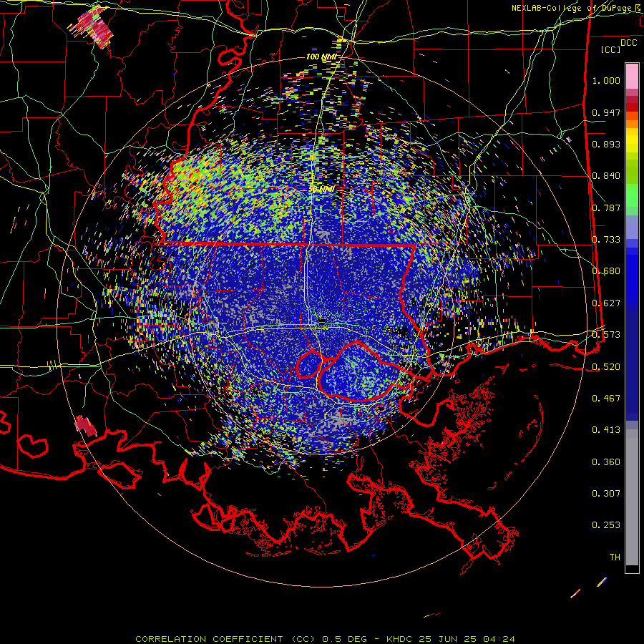Select the 1.000 legend value
644x644 pixels.
tap(606, 80)
